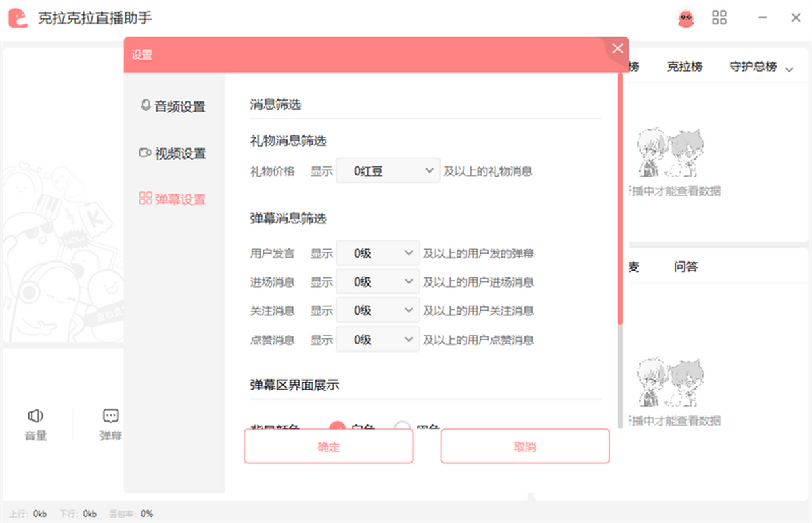Select black background color radio button
Screen dimensions: 812x523
coord(403,428)
